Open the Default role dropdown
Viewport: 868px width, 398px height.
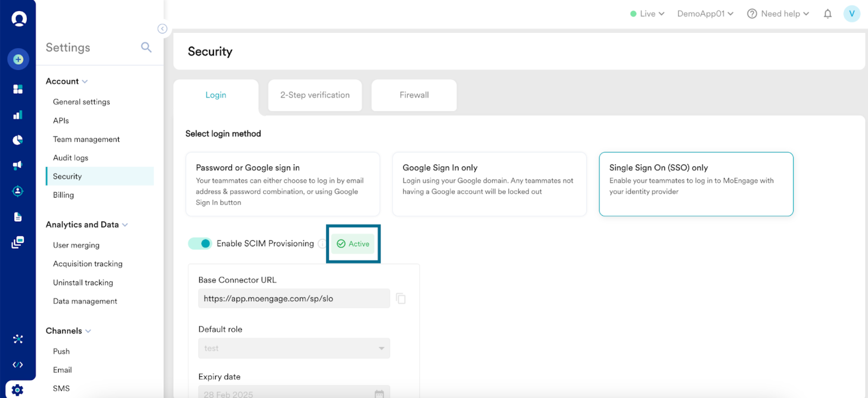click(x=294, y=348)
